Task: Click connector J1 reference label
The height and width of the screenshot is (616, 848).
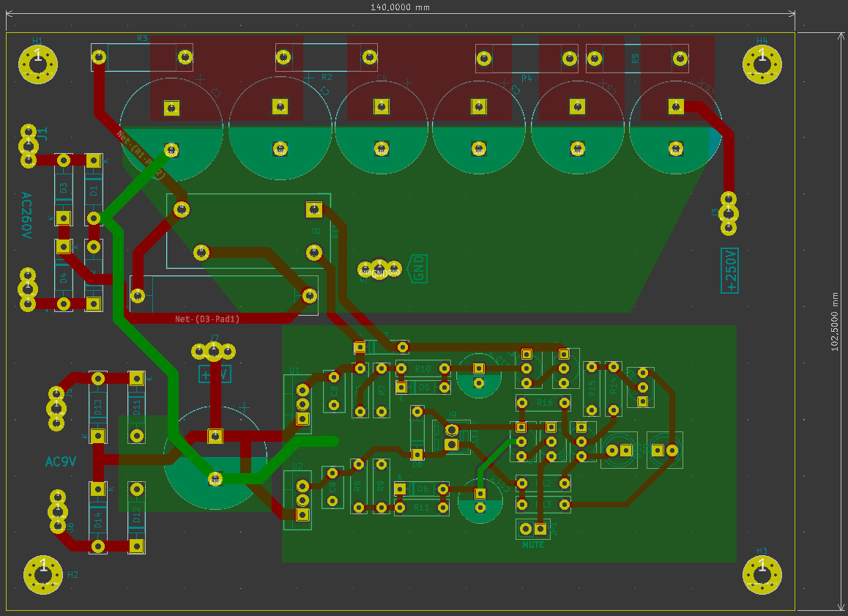Action: pyautogui.click(x=42, y=133)
